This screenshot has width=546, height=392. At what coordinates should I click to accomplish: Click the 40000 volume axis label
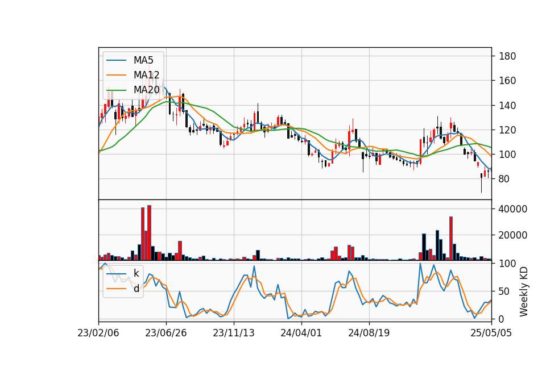pos(513,209)
